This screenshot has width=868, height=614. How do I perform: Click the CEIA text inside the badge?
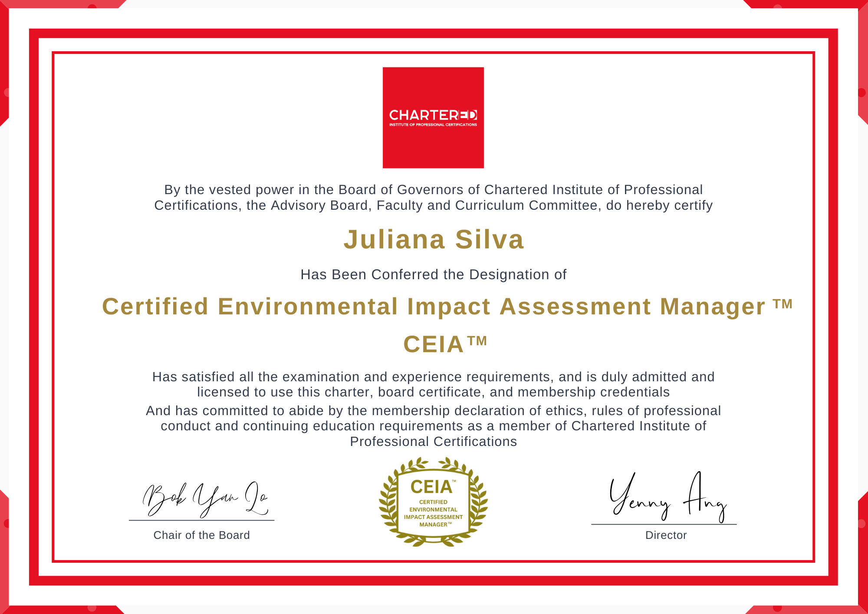point(431,487)
